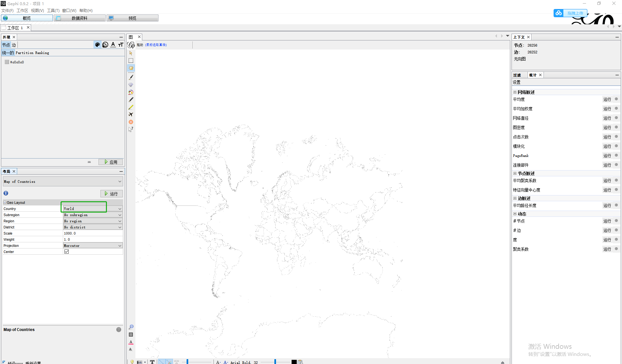Click the #c0c0c0 color swatch

click(x=7, y=62)
